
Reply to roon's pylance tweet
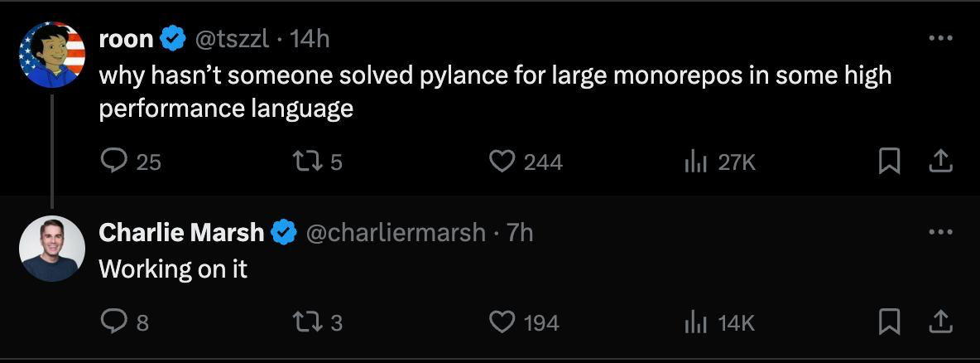pos(113,162)
